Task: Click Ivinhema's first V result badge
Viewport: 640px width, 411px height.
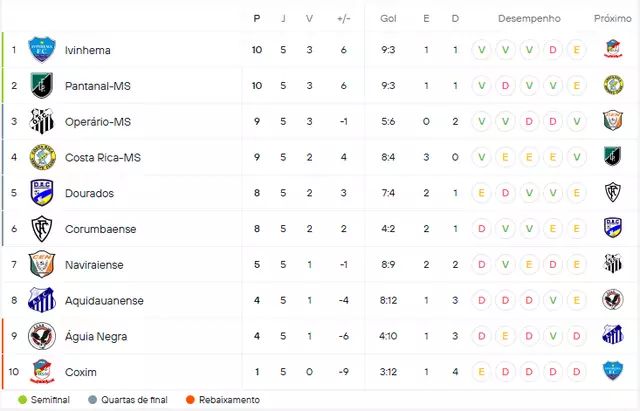Action: [x=482, y=50]
